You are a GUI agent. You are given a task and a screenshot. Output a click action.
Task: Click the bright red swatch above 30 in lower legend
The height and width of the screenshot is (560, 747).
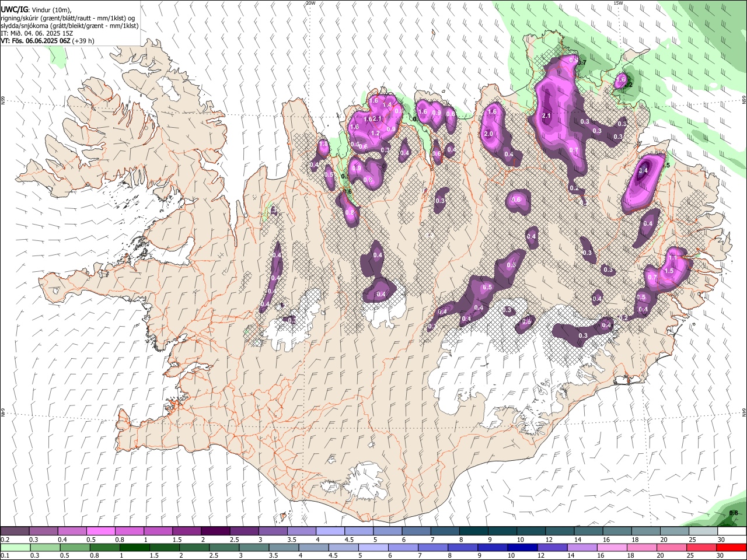731,547
